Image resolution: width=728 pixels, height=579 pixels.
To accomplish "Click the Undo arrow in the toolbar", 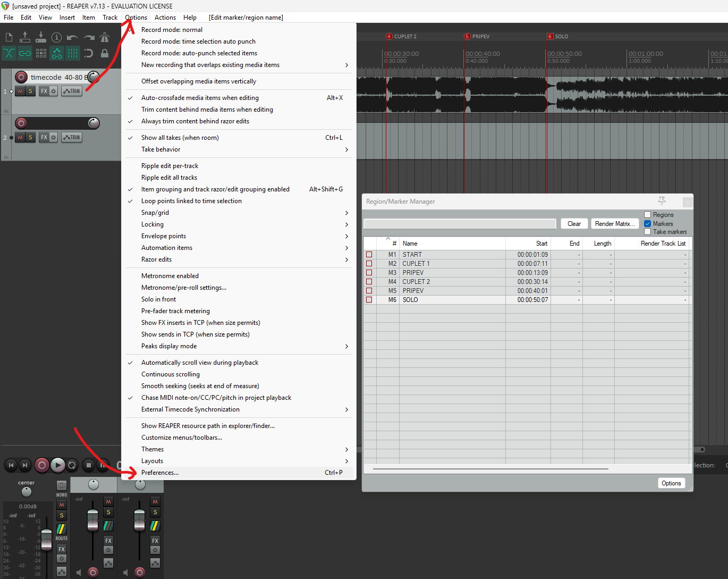I will coord(73,38).
